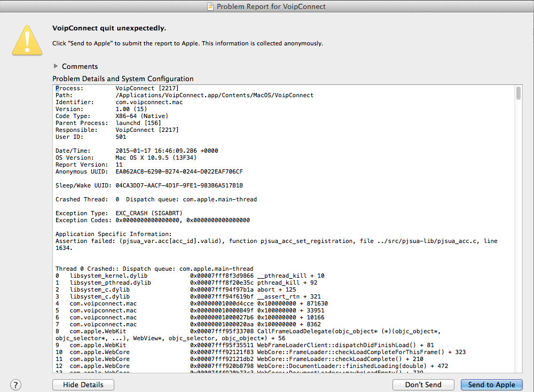
Task: Click the Date/Time '2015-01-17 16:46:09.286 +0000'
Action: click(x=167, y=151)
